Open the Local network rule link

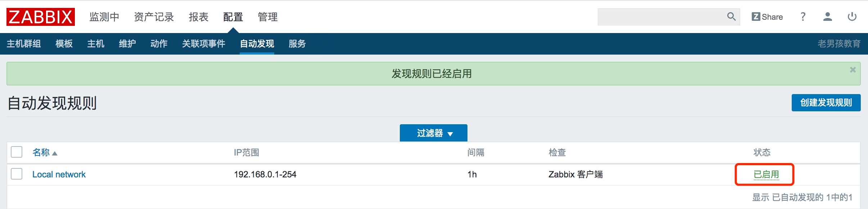tap(59, 175)
